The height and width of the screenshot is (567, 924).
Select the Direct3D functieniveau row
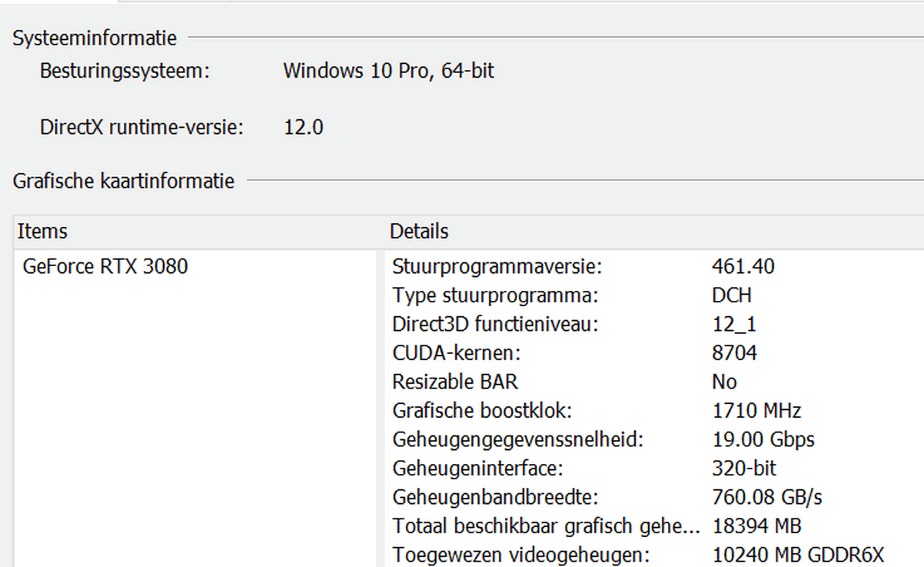coord(495,325)
